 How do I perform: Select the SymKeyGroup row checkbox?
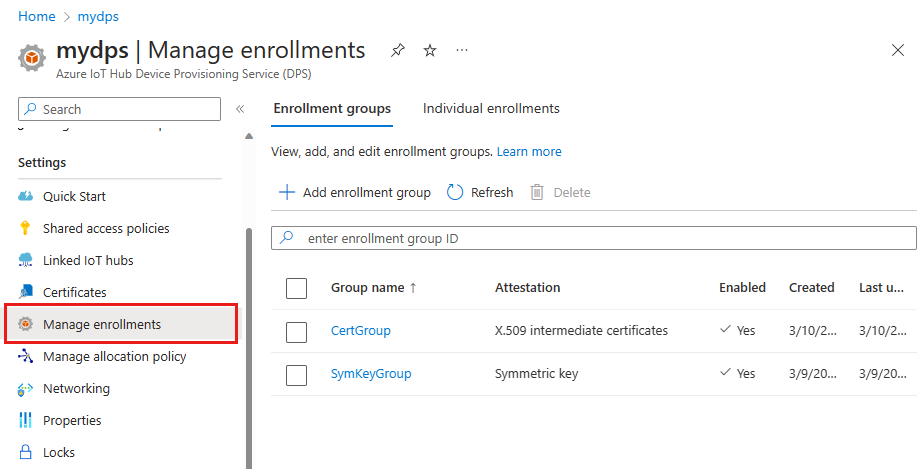coord(296,374)
